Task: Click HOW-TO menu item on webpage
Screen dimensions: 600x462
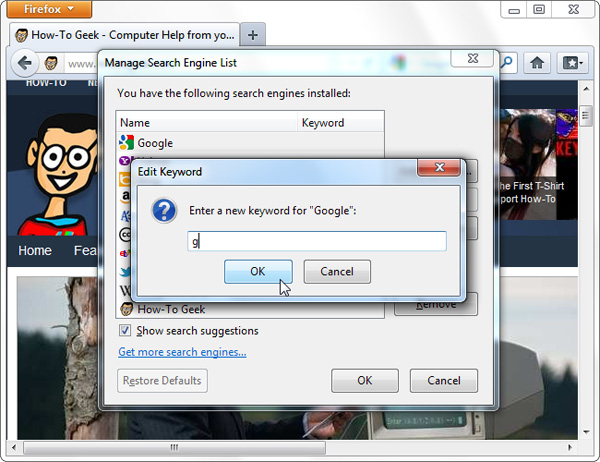Action: coord(46,83)
